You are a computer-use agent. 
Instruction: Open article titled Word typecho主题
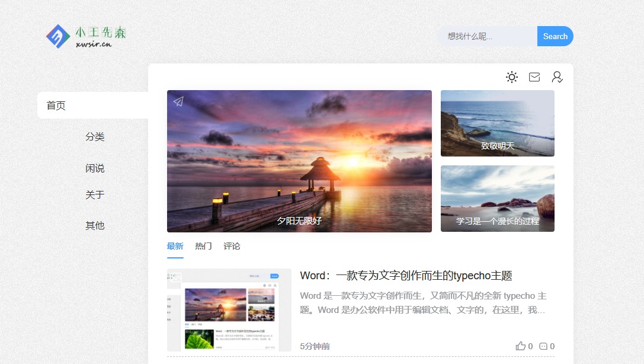click(406, 276)
